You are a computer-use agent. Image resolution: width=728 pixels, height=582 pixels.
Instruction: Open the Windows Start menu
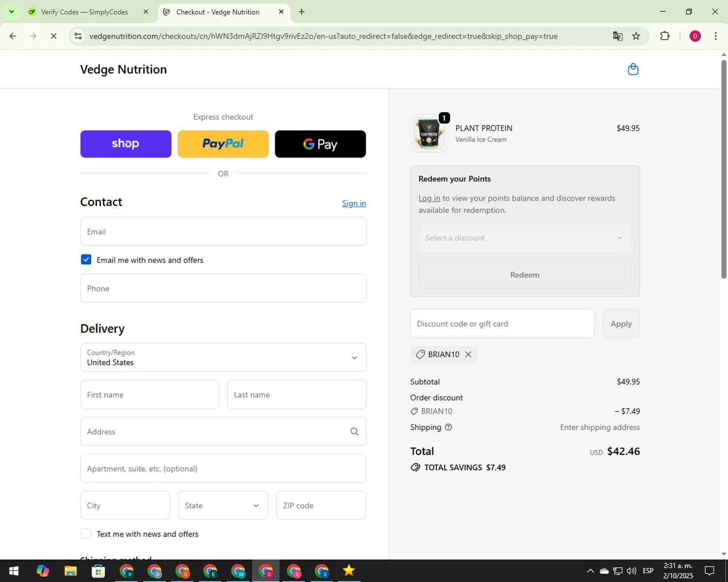[14, 571]
